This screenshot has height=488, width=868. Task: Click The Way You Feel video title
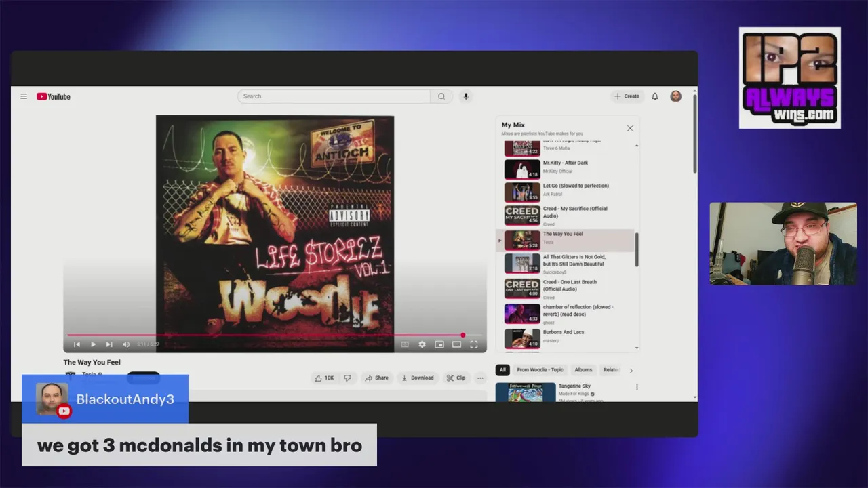pos(92,363)
